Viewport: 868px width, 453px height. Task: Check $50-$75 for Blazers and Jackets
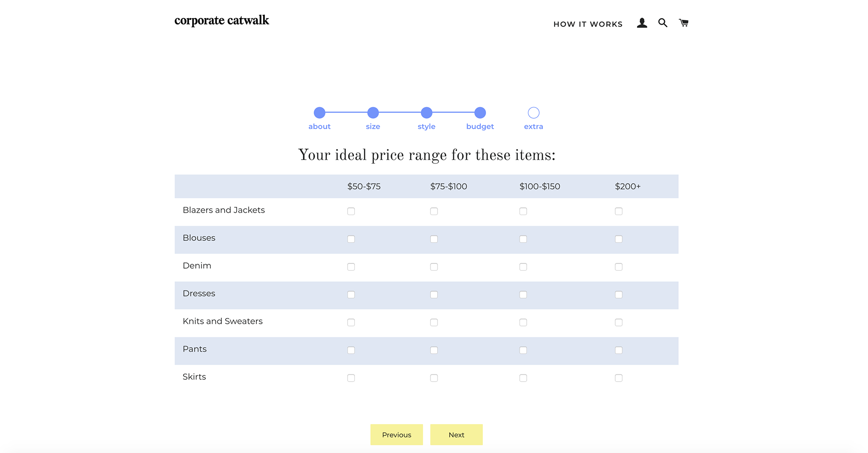click(x=351, y=211)
